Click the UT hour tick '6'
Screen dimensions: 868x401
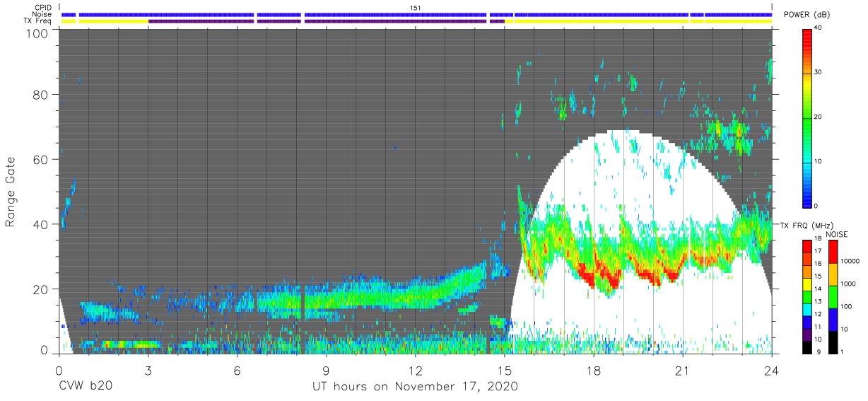pyautogui.click(x=237, y=370)
